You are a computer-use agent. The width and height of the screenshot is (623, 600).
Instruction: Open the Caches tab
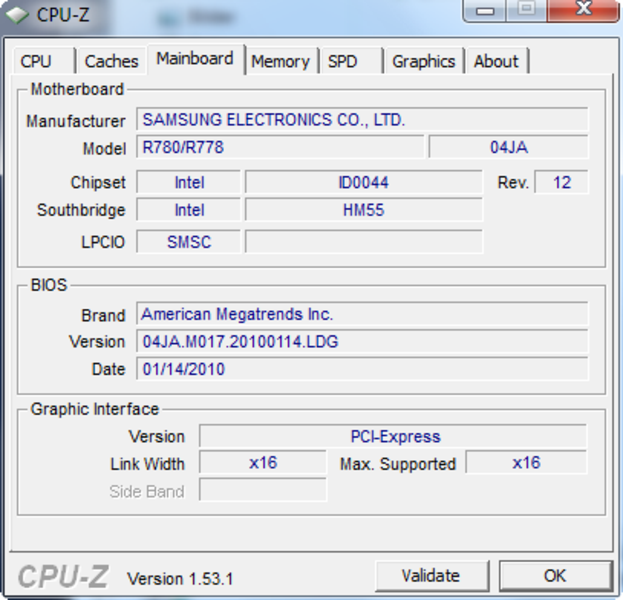click(111, 61)
